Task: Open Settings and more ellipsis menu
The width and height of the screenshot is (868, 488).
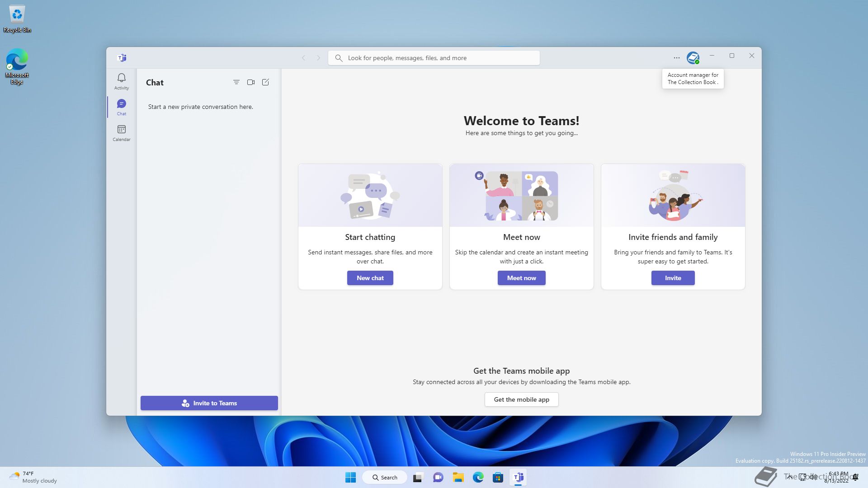Action: coord(676,58)
